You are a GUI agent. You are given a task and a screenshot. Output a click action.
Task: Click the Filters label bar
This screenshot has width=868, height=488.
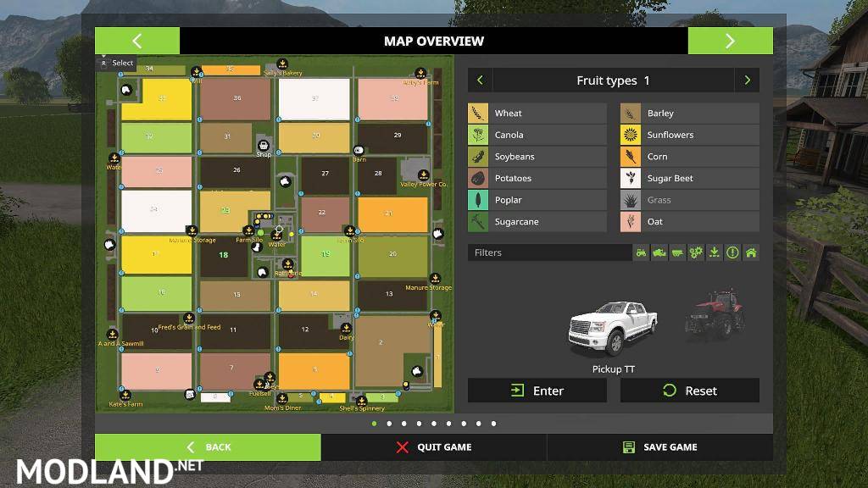549,252
